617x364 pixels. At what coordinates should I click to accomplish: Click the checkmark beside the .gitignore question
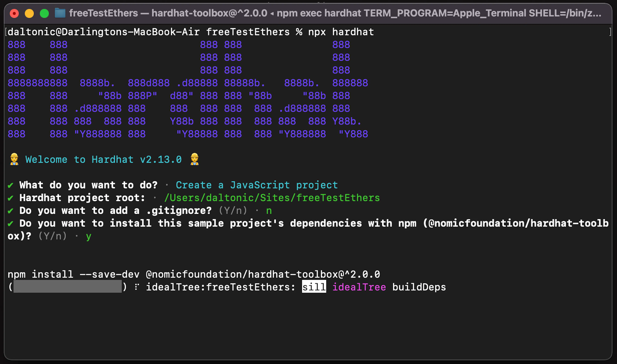[x=10, y=211]
